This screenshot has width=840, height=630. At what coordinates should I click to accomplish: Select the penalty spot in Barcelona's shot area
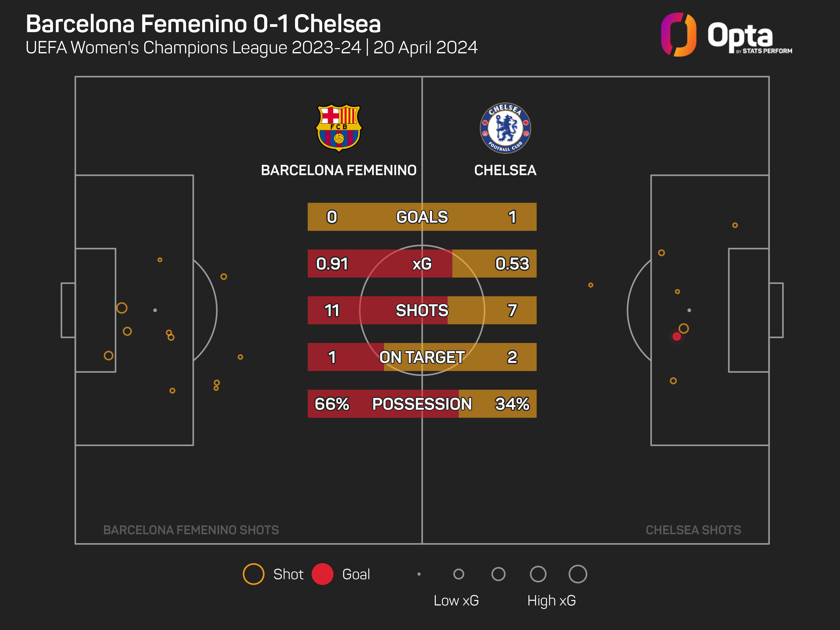[x=155, y=310]
